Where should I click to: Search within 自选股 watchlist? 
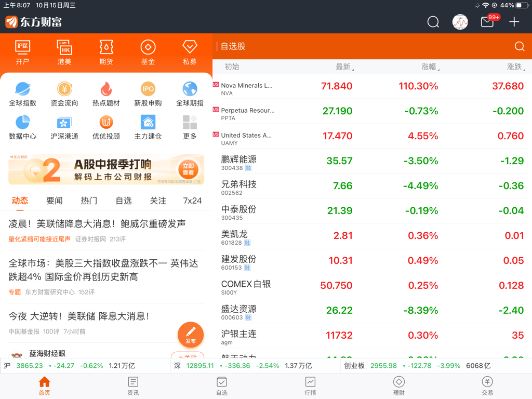tap(520, 46)
